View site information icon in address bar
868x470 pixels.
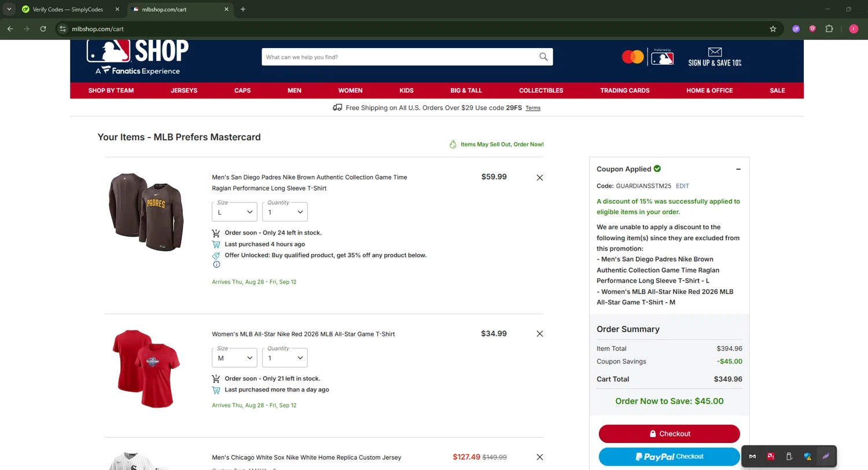click(63, 28)
